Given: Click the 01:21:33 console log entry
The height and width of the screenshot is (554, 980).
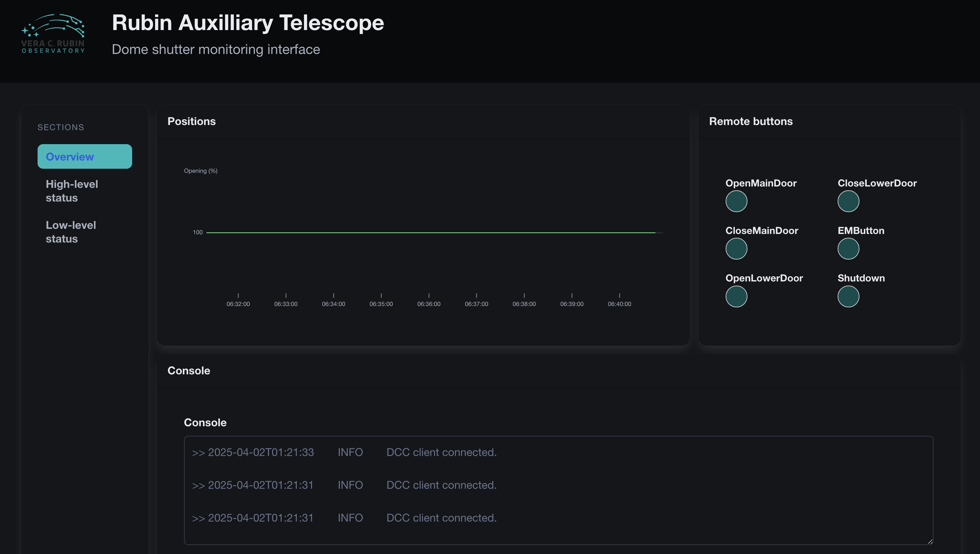Looking at the screenshot, I should click(344, 452).
